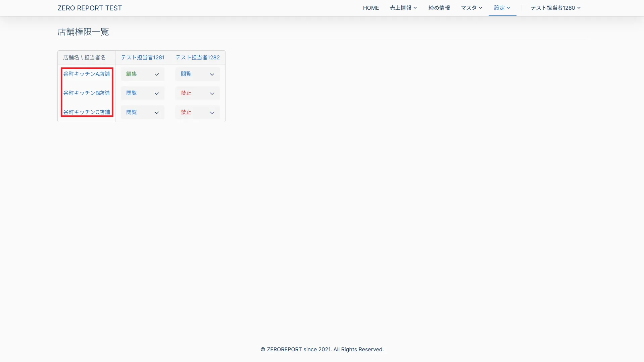
Task: Open the テスト担当者1280 user menu
Action: [x=555, y=8]
